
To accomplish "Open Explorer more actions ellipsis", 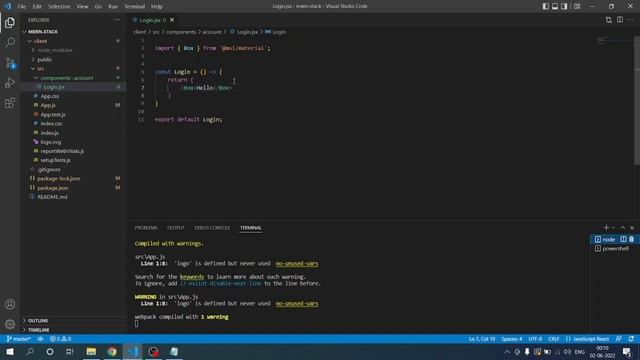I will [x=117, y=20].
